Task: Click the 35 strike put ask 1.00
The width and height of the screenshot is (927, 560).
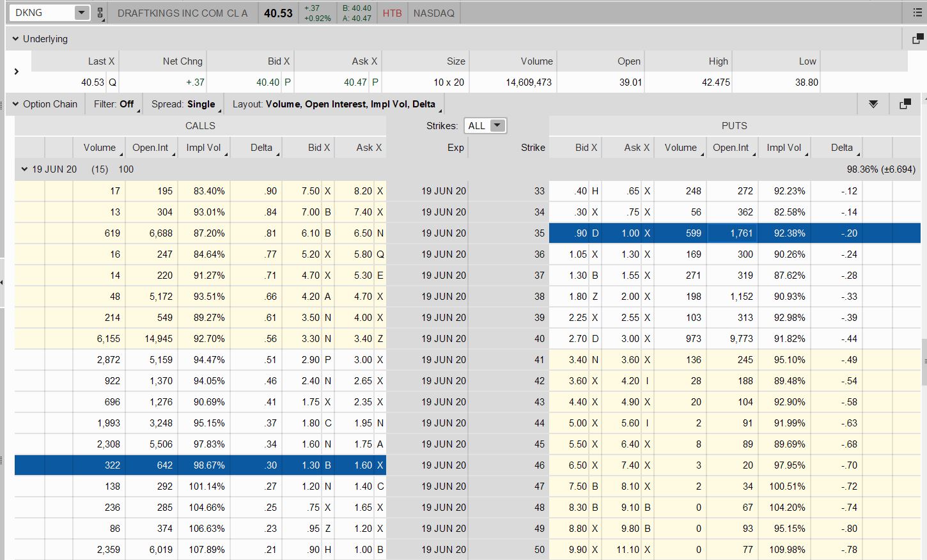Action: [x=630, y=233]
